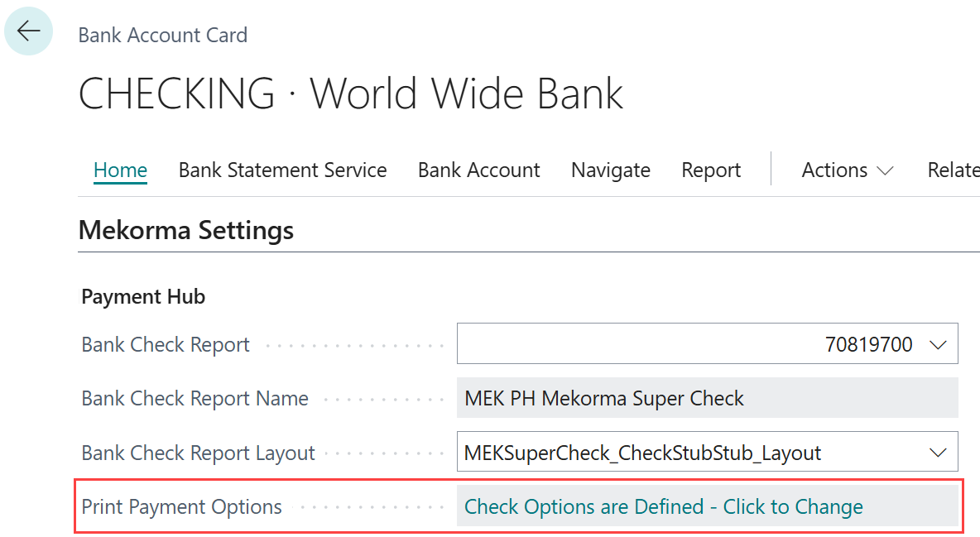Open the Bank Statement Service tab

point(282,170)
